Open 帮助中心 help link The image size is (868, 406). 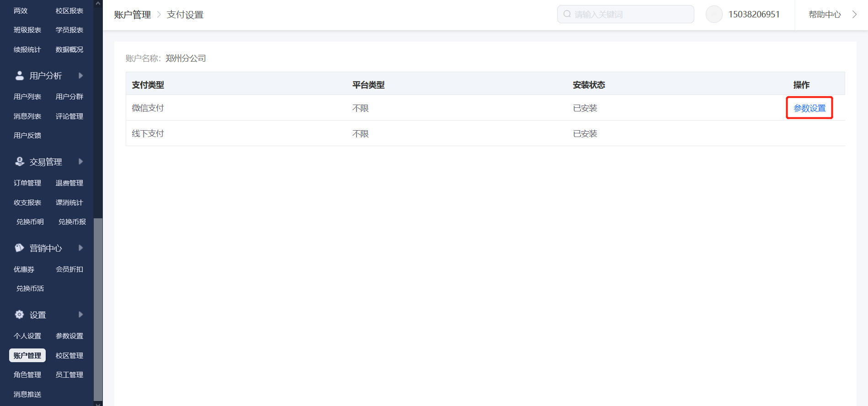coord(825,15)
